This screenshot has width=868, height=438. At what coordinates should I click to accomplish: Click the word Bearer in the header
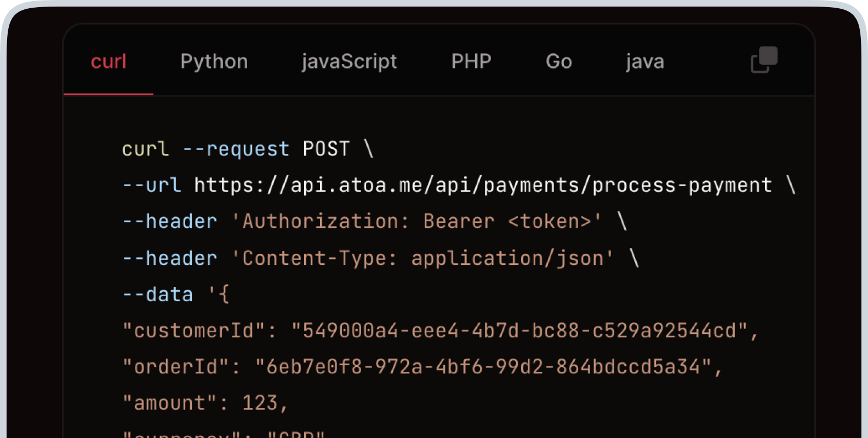459,222
